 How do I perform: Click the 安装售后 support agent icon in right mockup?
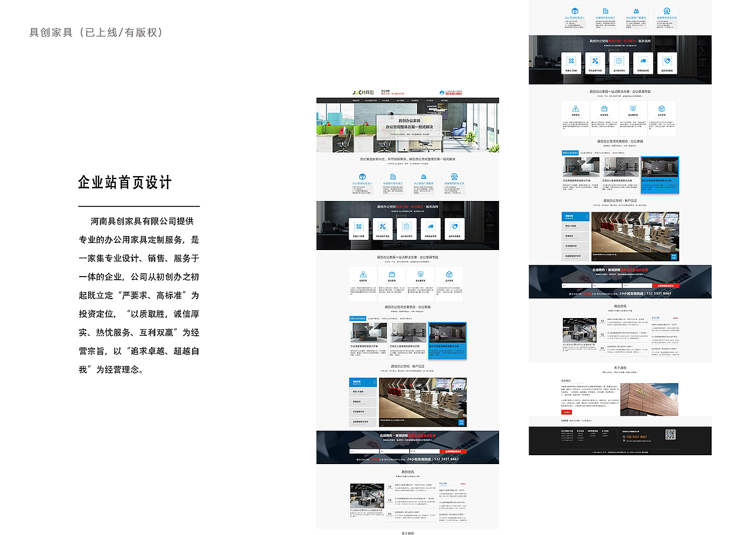pyautogui.click(x=667, y=11)
